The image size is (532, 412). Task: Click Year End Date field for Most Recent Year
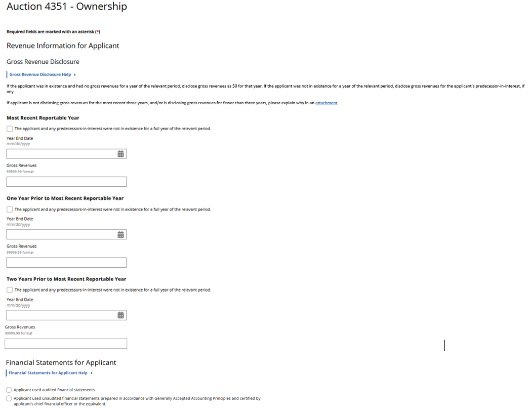coord(61,154)
